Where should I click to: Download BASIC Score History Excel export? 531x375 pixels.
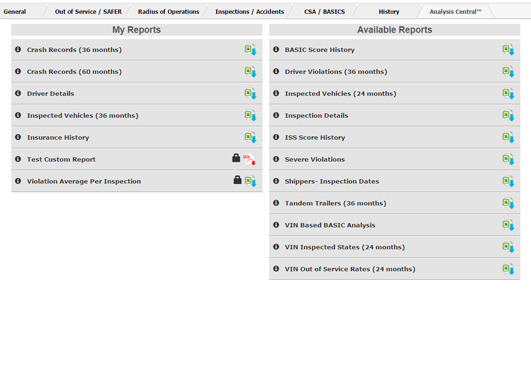pyautogui.click(x=508, y=50)
